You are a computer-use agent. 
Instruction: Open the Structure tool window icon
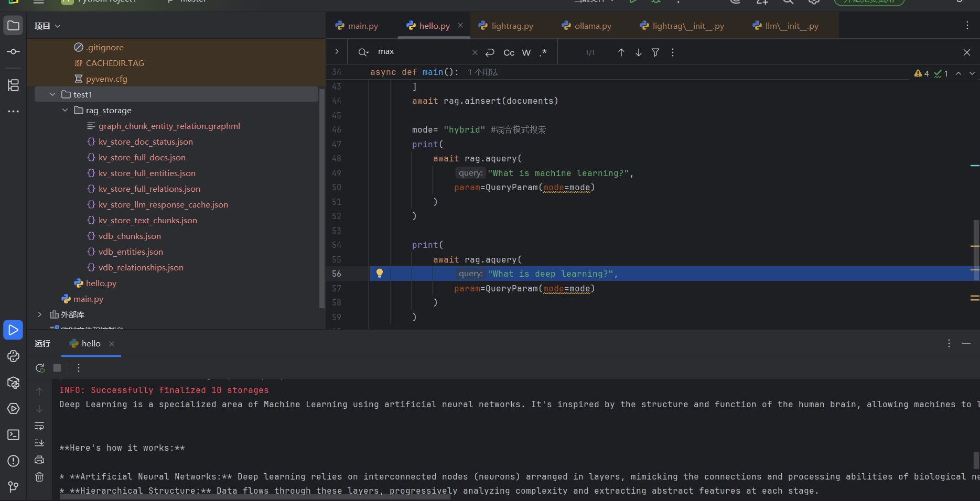(x=13, y=85)
